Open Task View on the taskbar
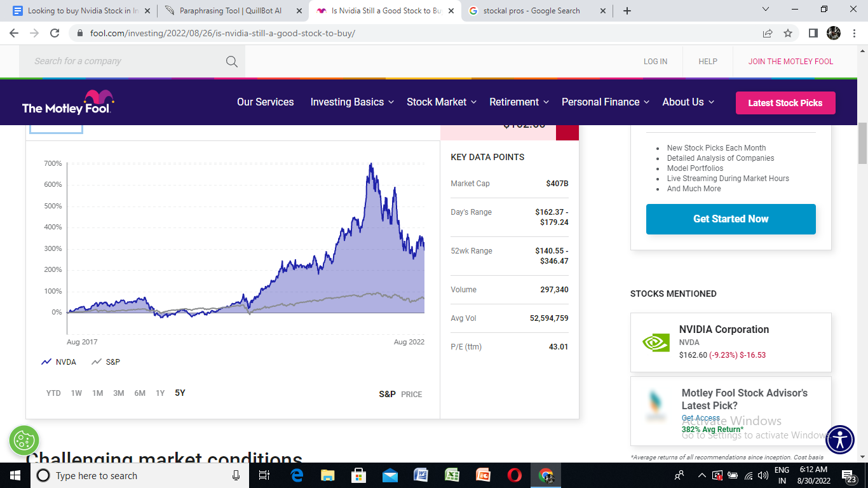Image resolution: width=868 pixels, height=488 pixels. tap(264, 475)
